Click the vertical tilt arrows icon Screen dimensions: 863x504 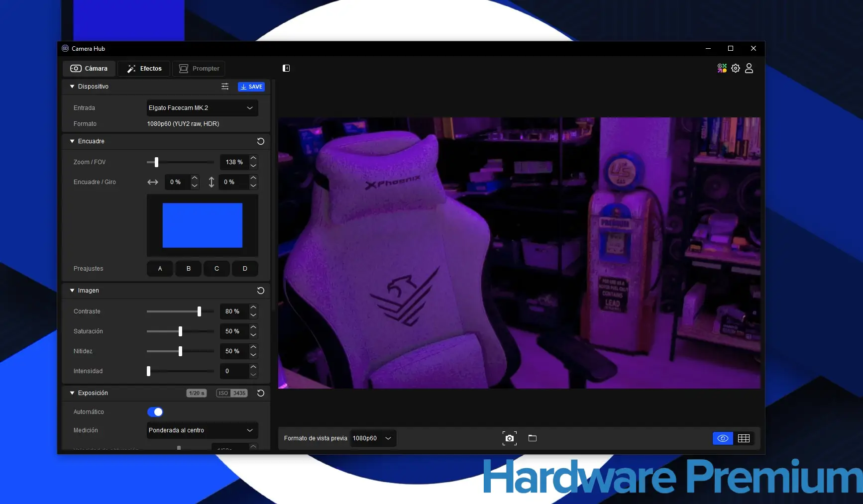click(212, 182)
